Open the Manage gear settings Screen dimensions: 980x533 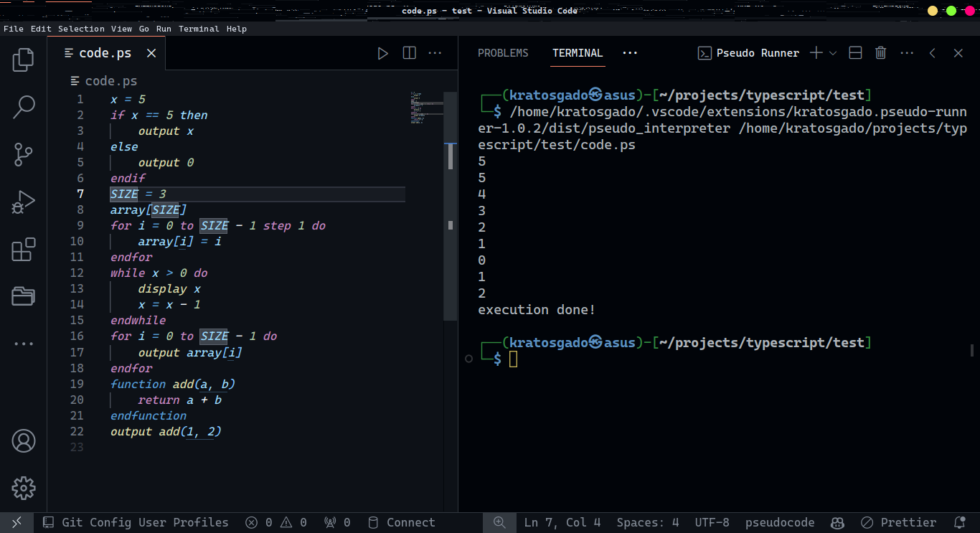pos(23,488)
